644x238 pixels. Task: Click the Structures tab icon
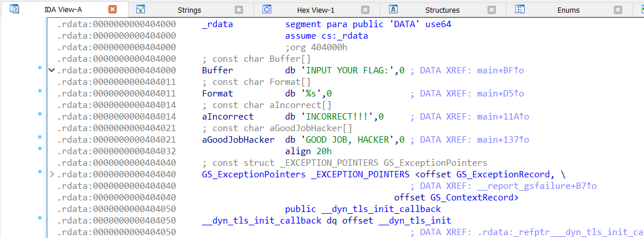coord(393,9)
